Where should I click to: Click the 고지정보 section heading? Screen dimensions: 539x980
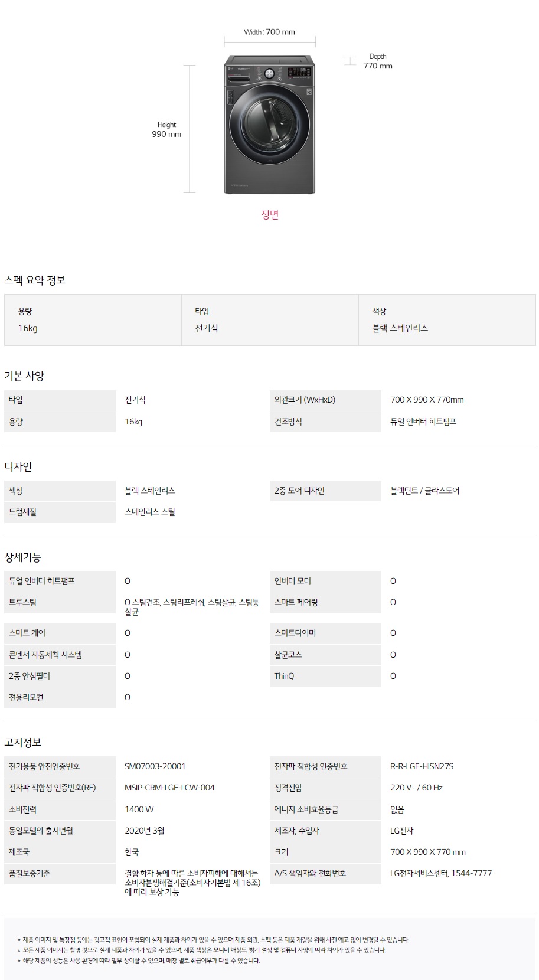(23, 743)
